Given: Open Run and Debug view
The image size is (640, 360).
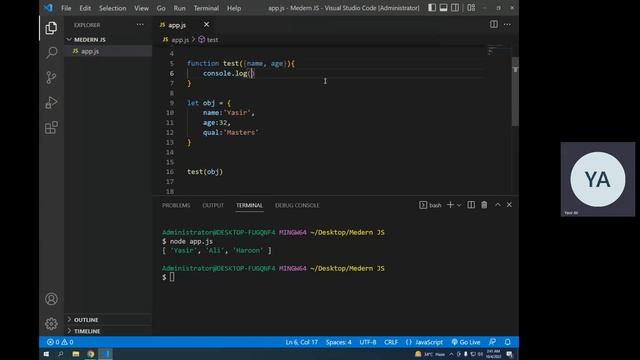Looking at the screenshot, I should point(51,102).
